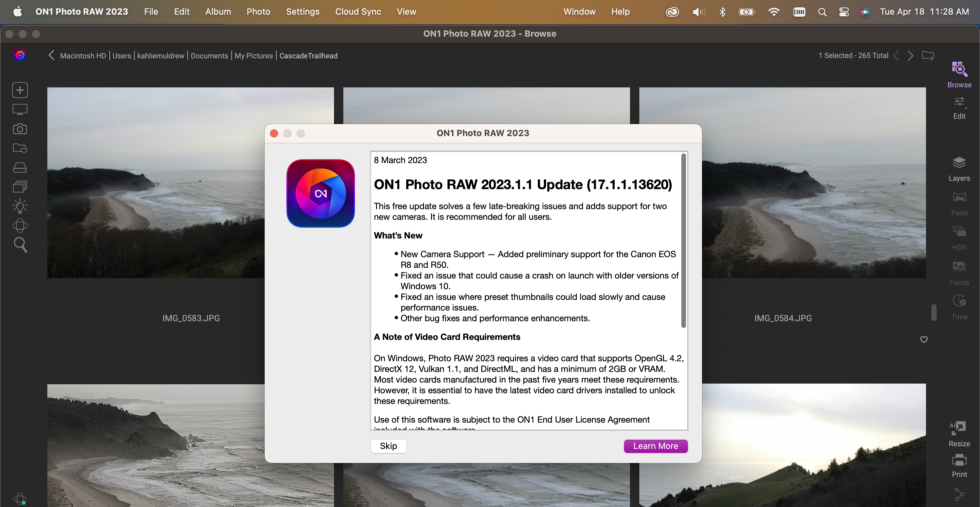
Task: Open the local computer monitor icon in sidebar
Action: (x=20, y=110)
